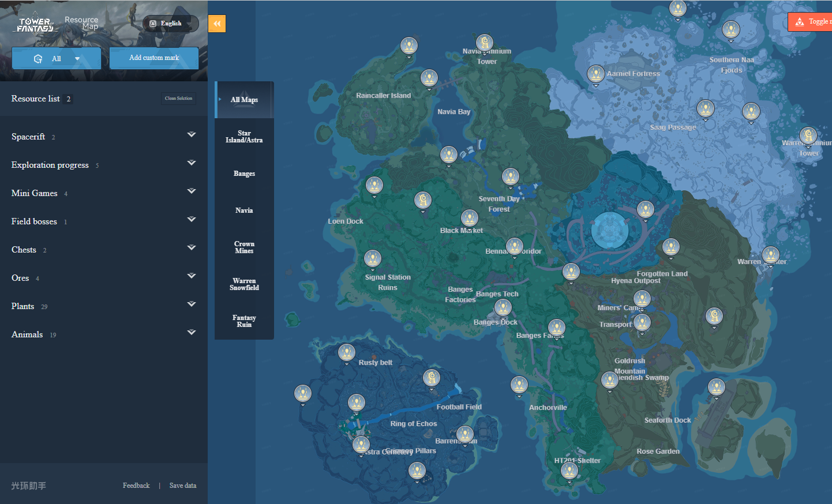Click Add custom mark button
This screenshot has height=504, width=832.
click(x=154, y=58)
